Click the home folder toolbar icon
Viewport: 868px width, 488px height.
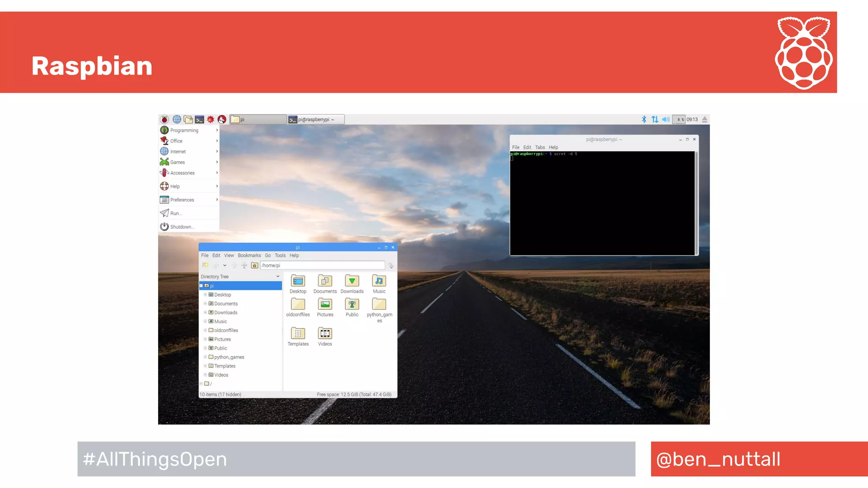tap(254, 266)
